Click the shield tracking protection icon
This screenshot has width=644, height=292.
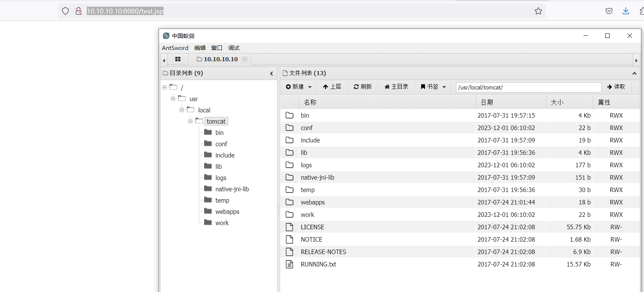coord(65,11)
